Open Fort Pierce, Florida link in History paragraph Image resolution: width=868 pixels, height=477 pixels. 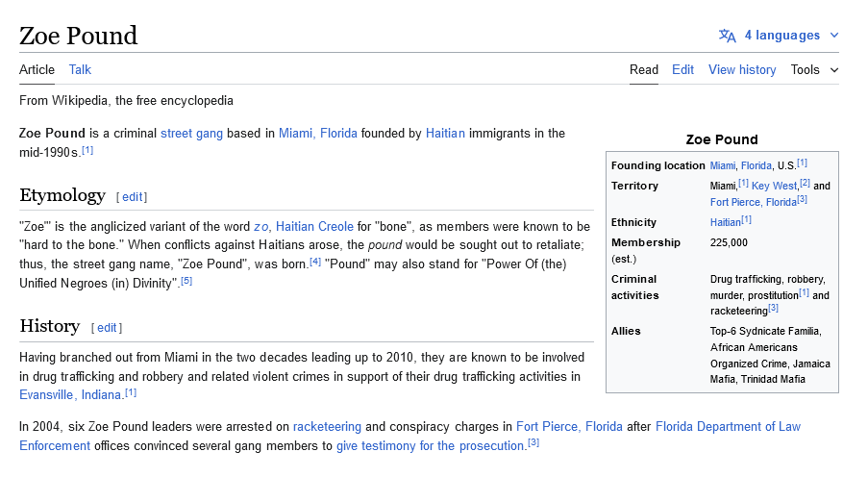[x=569, y=427]
